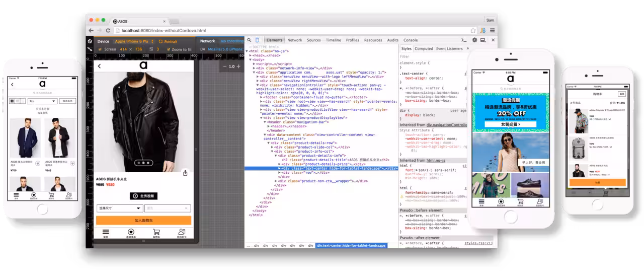Open the Profiles tab
The width and height of the screenshot is (644, 277).
(353, 40)
